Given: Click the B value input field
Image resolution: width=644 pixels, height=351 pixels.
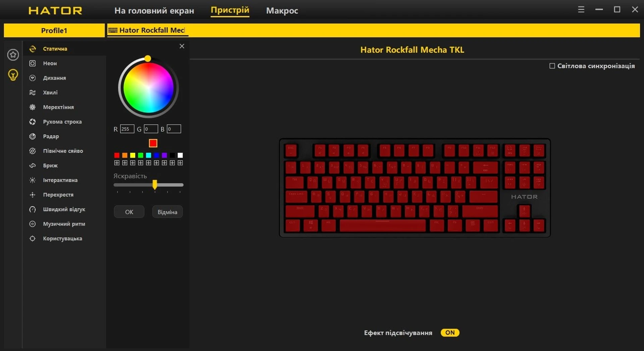Looking at the screenshot, I should (174, 129).
